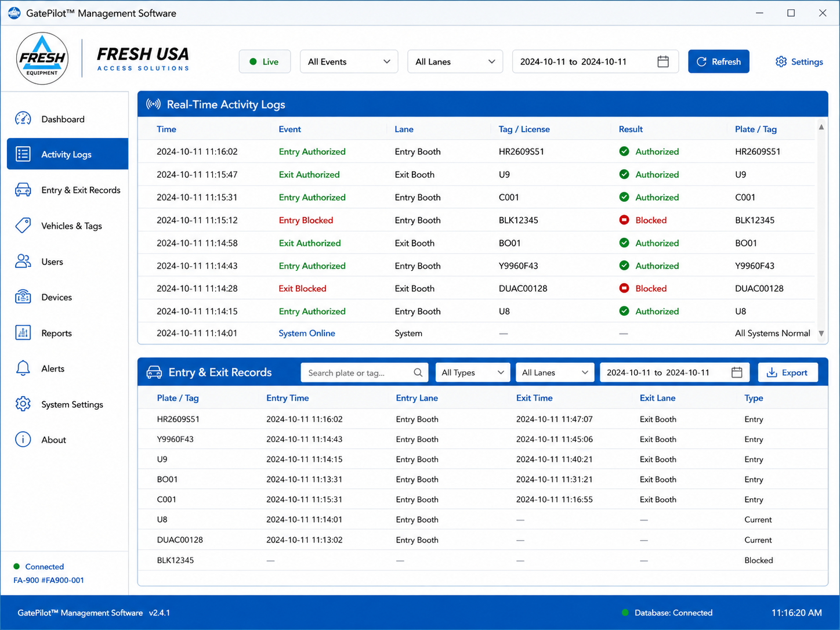Open the top All Lanes dropdown
Screen dimensions: 840x630
click(x=455, y=61)
